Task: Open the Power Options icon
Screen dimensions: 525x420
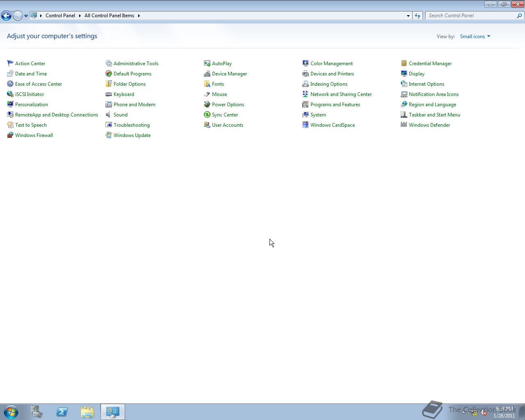Action: pos(207,104)
